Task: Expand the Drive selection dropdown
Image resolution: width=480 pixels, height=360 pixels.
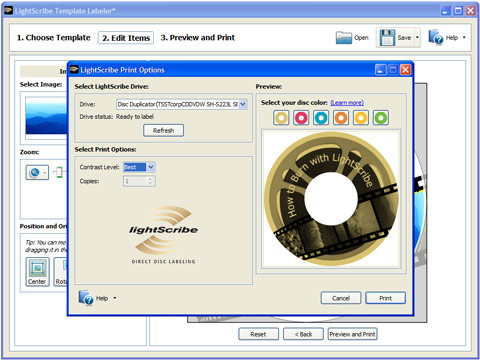Action: pos(243,104)
